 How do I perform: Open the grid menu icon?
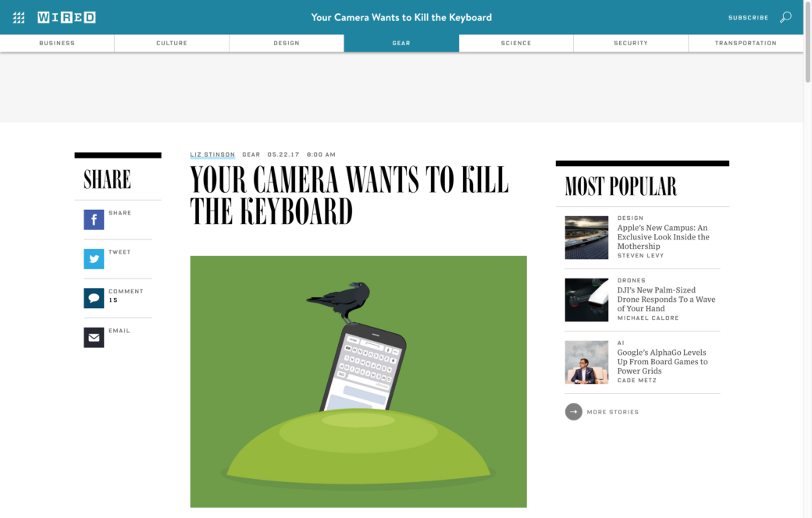pyautogui.click(x=19, y=17)
